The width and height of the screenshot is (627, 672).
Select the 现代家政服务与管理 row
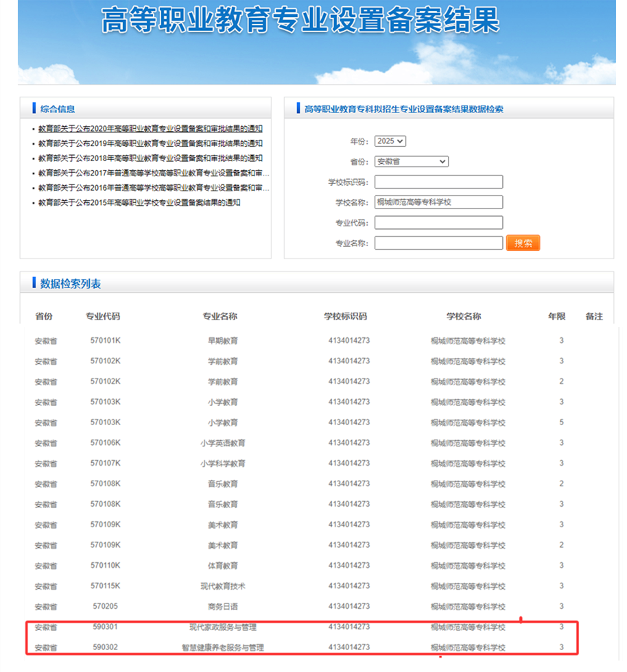pyautogui.click(x=223, y=627)
